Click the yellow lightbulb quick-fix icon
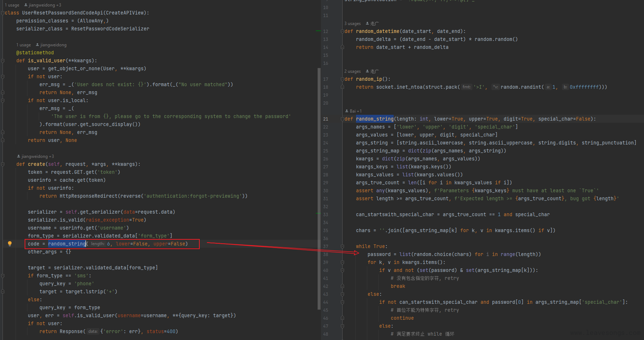 point(10,244)
